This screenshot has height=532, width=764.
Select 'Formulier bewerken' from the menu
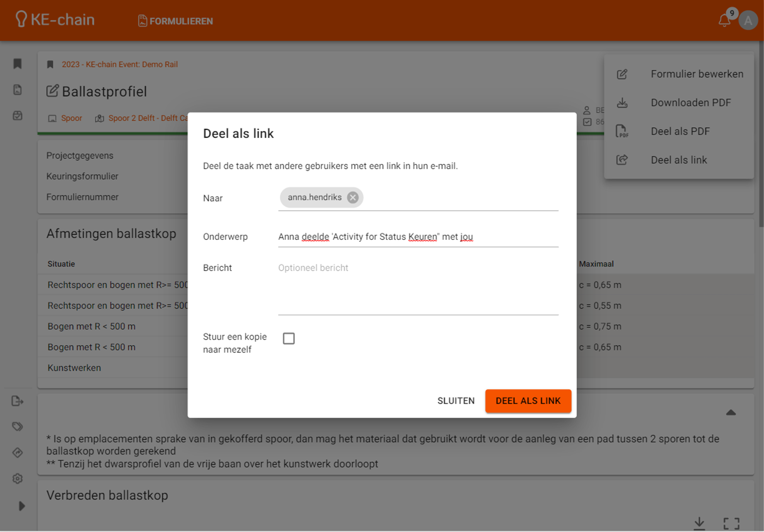click(x=696, y=74)
